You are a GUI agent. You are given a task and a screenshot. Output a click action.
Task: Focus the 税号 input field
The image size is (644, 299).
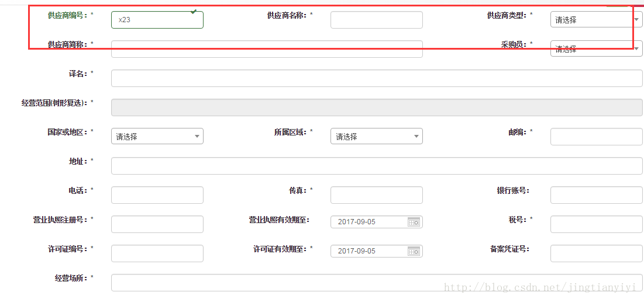(x=597, y=224)
